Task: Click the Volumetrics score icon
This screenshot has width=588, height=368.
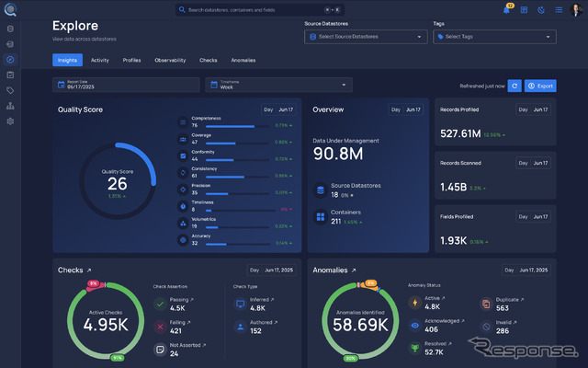Action: pyautogui.click(x=183, y=224)
